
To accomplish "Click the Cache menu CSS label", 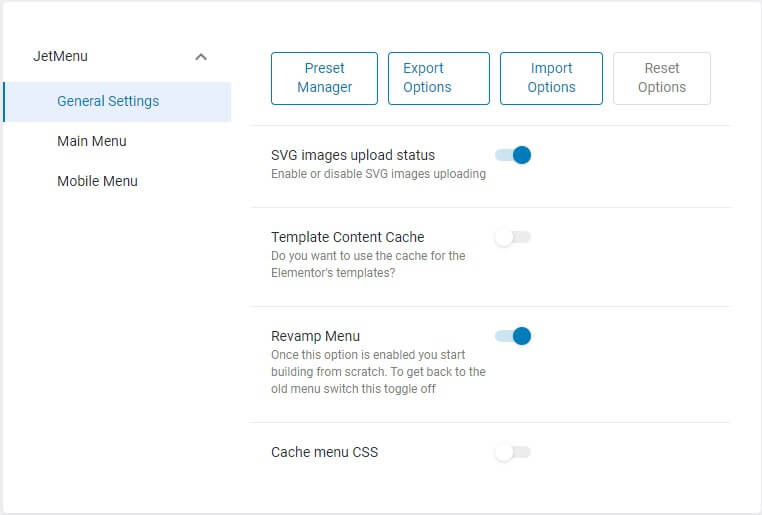I will click(324, 452).
